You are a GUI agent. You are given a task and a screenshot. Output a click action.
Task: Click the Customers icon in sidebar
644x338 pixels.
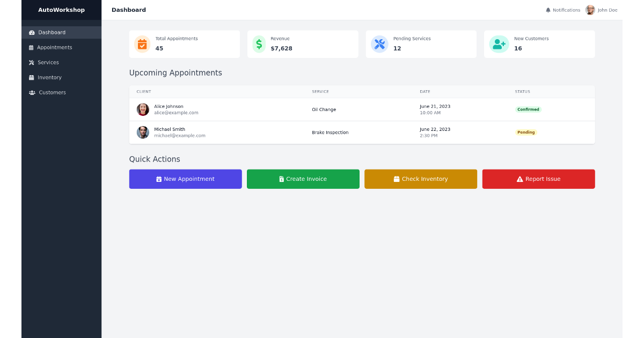pyautogui.click(x=31, y=92)
